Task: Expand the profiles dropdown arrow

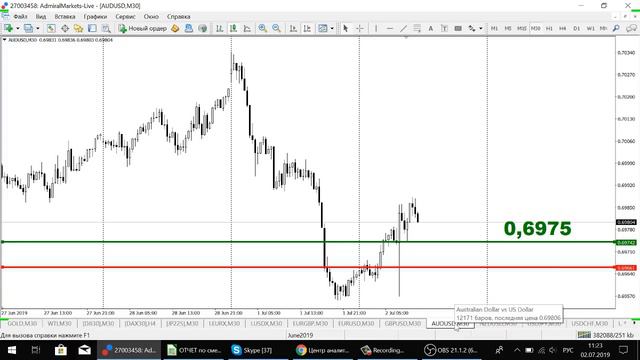Action: pyautogui.click(x=38, y=28)
